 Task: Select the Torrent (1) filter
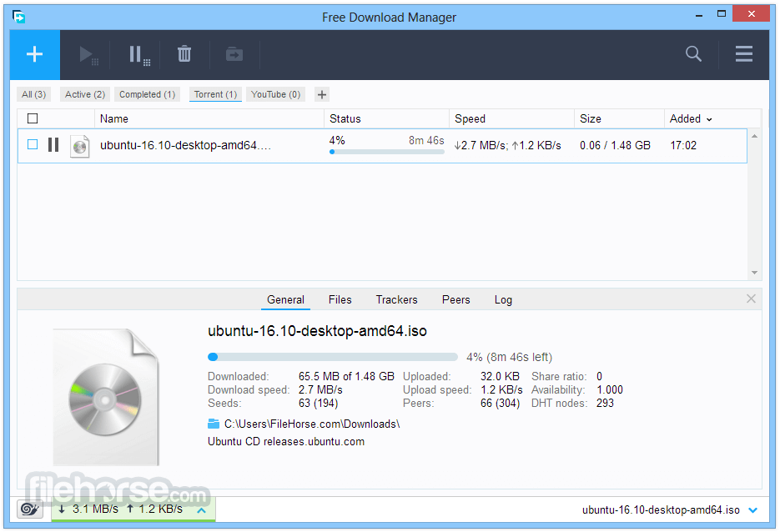[x=215, y=94]
